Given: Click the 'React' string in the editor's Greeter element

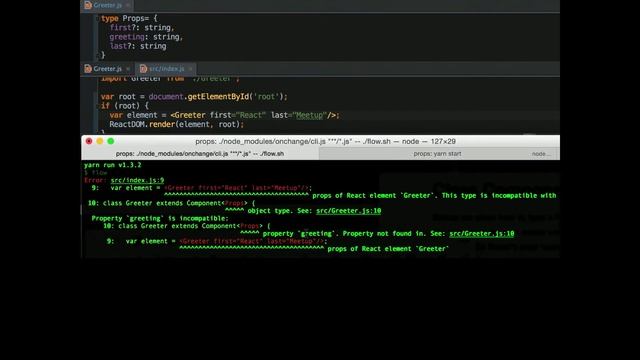Looking at the screenshot, I should point(251,116).
